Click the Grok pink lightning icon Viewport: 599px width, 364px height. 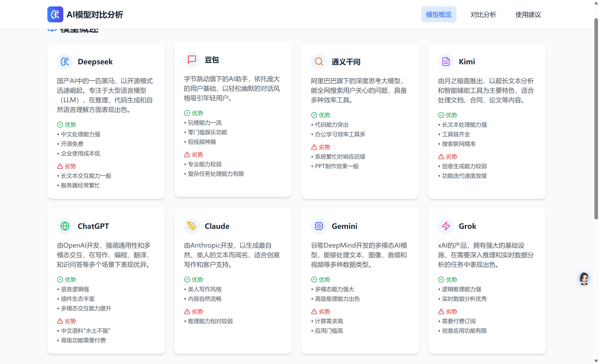tap(446, 226)
